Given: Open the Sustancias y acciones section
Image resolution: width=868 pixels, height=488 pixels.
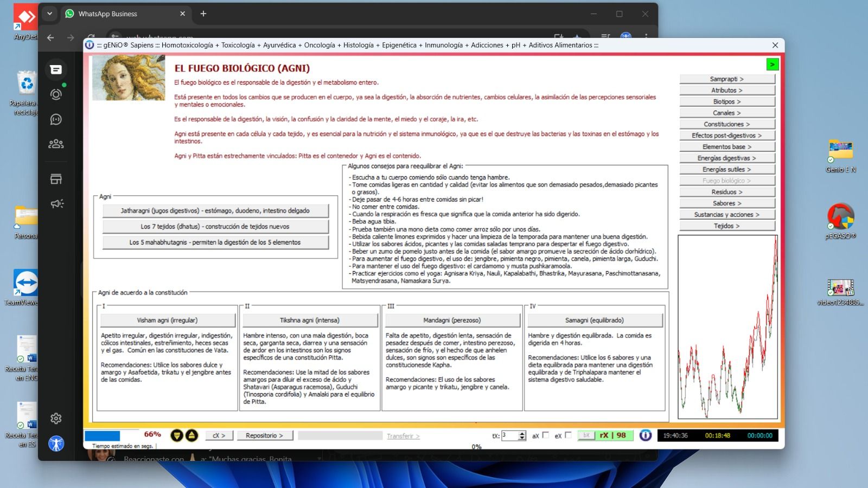Looking at the screenshot, I should tap(727, 215).
